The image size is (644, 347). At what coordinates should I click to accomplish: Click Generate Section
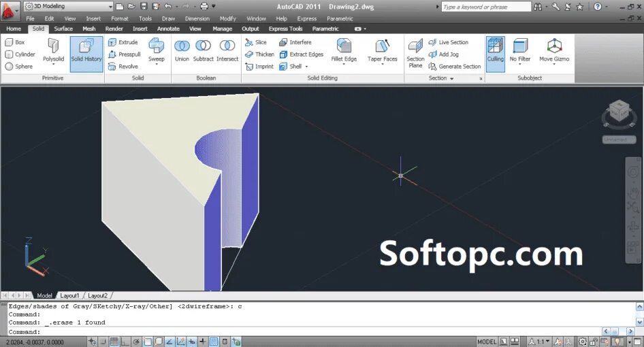455,66
